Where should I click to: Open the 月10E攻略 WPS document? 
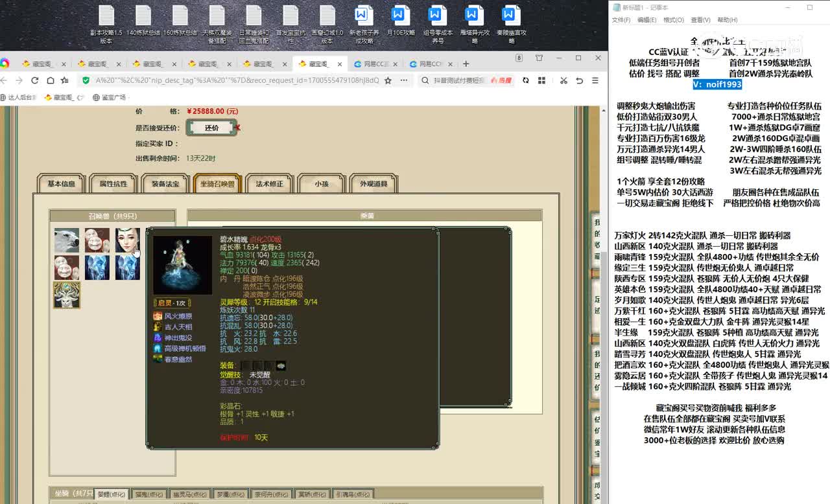401,21
